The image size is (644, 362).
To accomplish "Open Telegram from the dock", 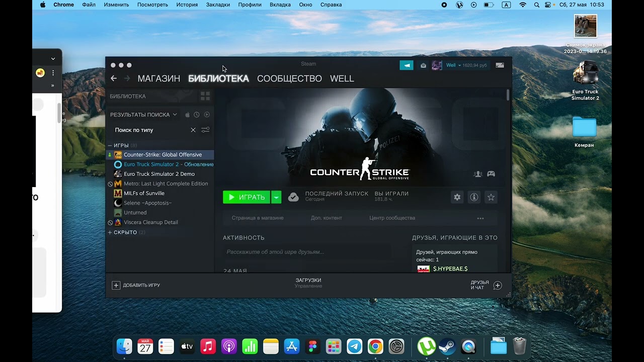I will 355,346.
